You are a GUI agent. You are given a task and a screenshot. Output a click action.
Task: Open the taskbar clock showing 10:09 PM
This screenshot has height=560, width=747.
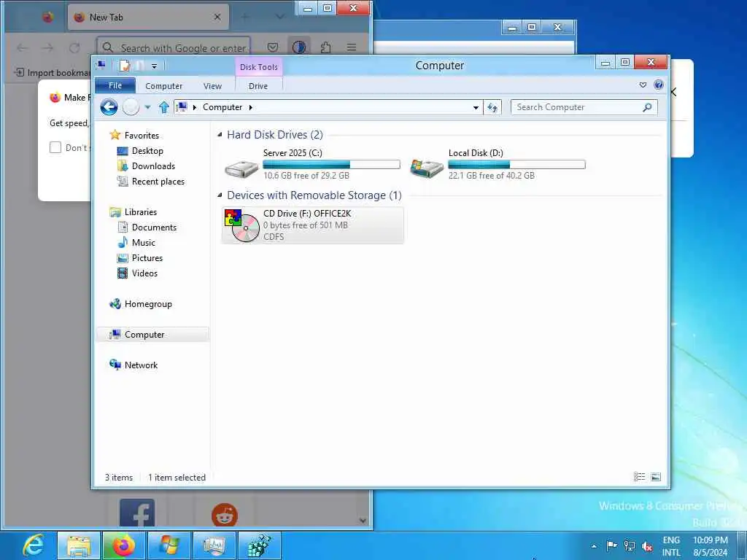click(x=711, y=546)
